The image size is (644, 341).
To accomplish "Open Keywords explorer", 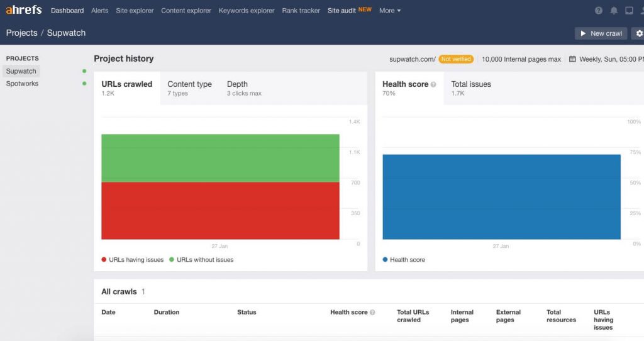I will (247, 11).
